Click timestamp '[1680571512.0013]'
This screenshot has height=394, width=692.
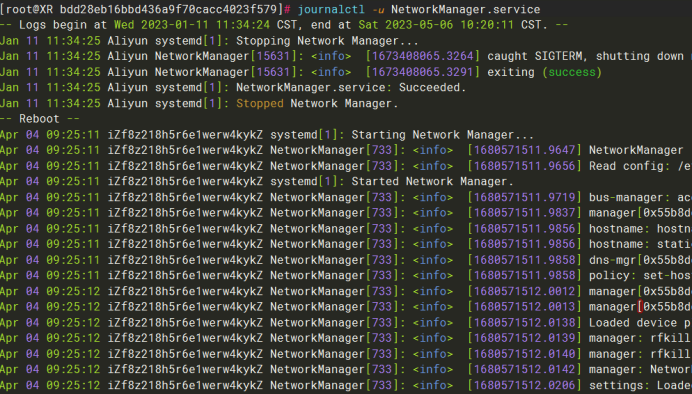524,307
